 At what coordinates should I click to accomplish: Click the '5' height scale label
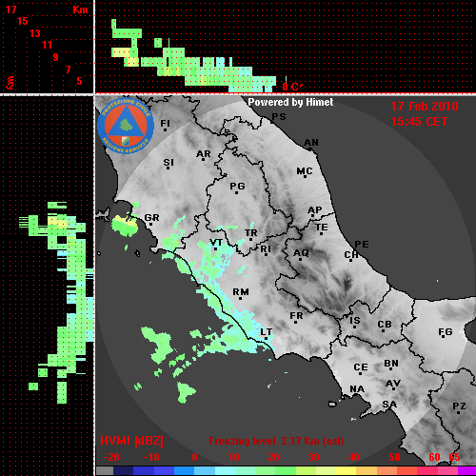(x=79, y=81)
